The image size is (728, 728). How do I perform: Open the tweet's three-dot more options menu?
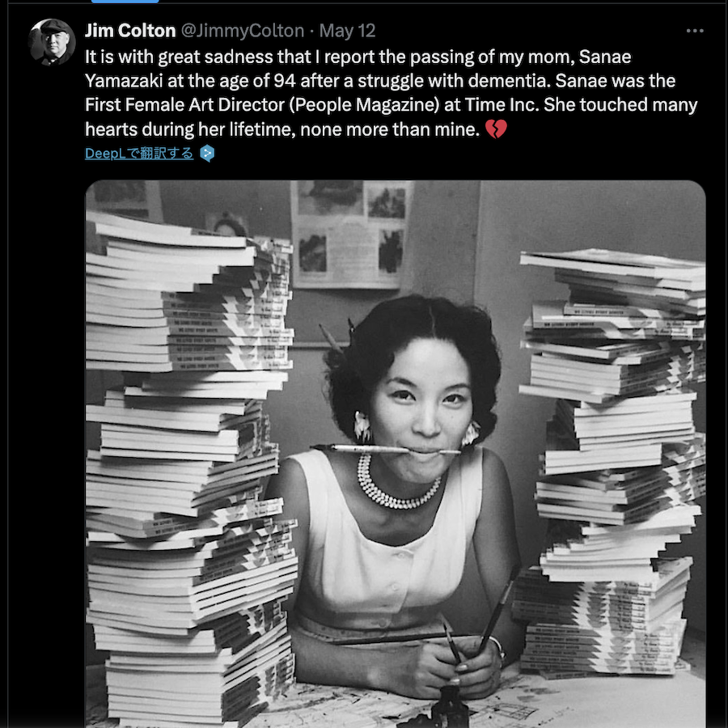click(695, 31)
